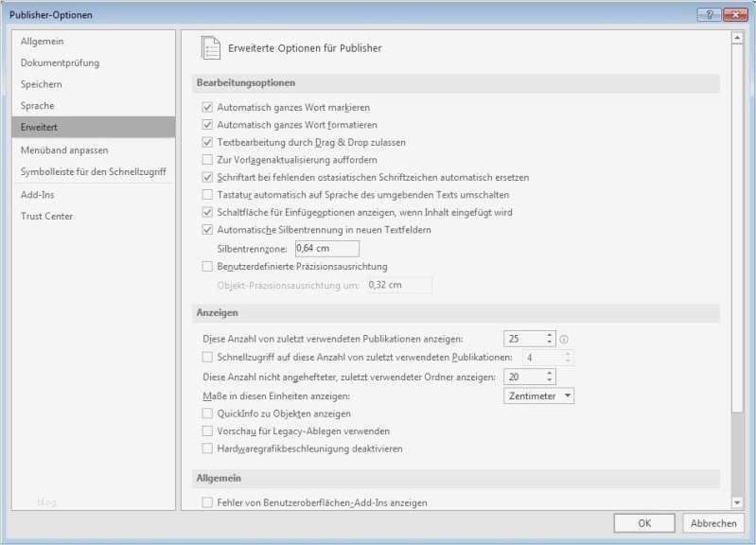Select the Erweitert category
Screen dimensions: 756x545
pyautogui.click(x=94, y=128)
